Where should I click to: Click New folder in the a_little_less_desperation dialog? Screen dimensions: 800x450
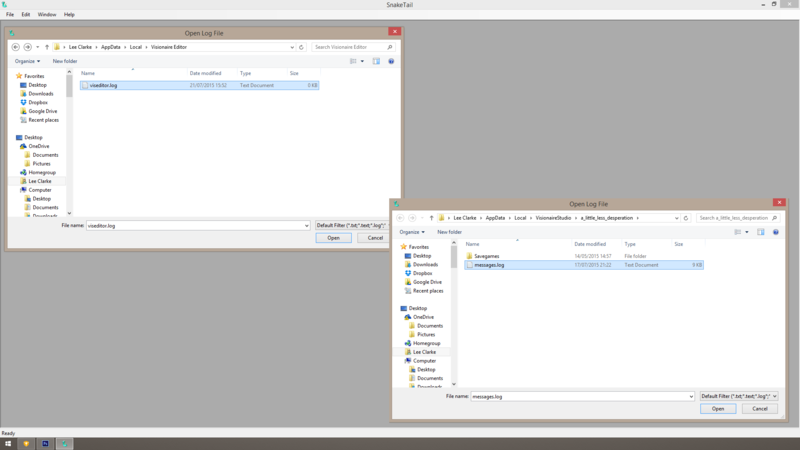coord(449,232)
